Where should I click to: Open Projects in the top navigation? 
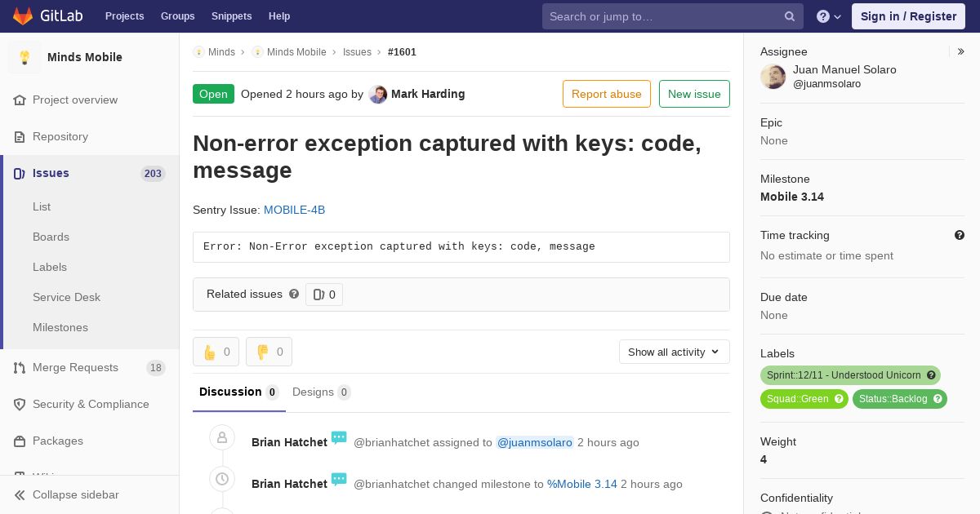[x=124, y=16]
